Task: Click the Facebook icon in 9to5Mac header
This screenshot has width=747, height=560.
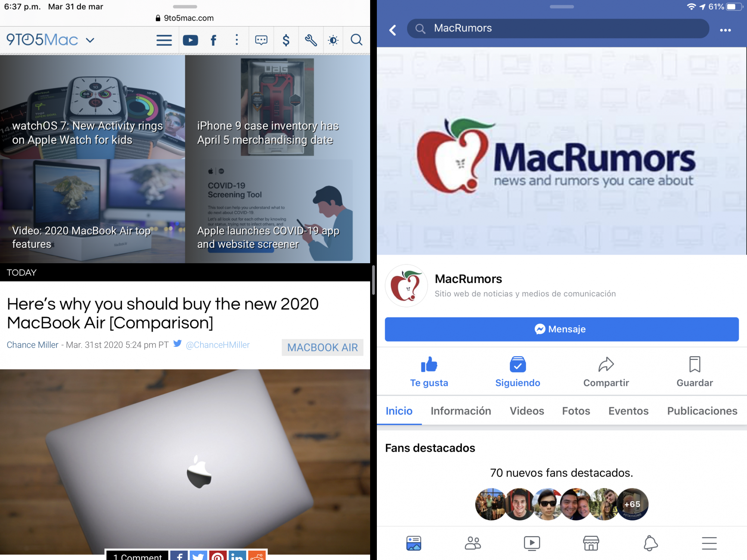Action: (213, 40)
